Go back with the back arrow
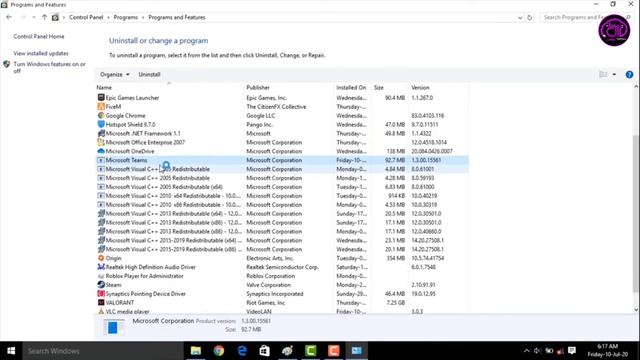 click(9, 17)
